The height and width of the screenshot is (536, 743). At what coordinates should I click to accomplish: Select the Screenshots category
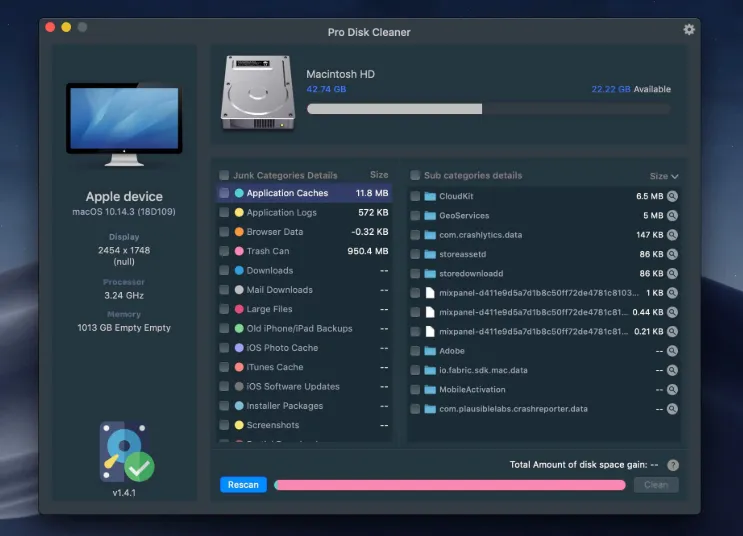click(x=304, y=425)
